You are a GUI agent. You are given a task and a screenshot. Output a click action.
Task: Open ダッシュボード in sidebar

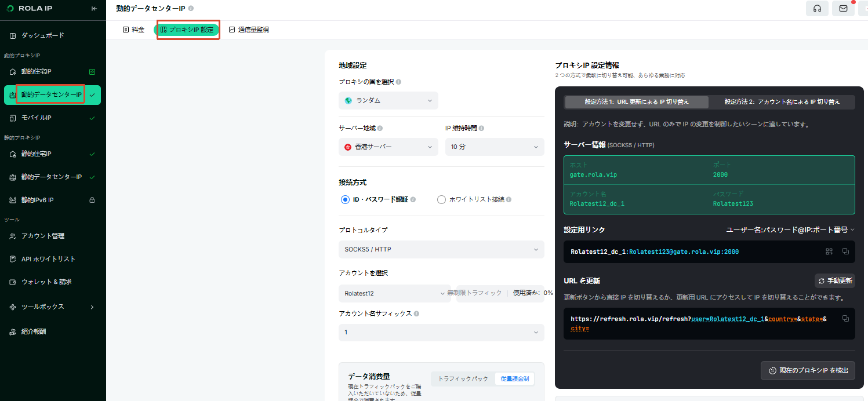52,35
